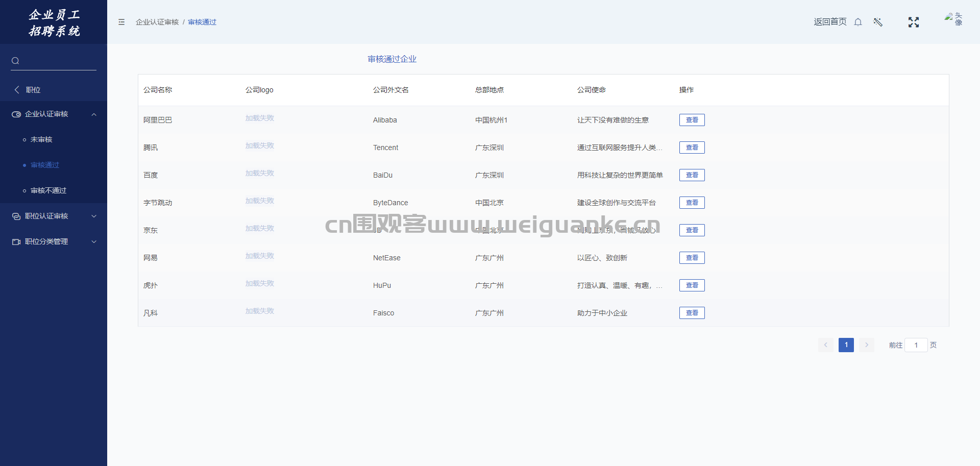Click 返回首页 link in header
The image size is (980, 466).
tap(830, 22)
